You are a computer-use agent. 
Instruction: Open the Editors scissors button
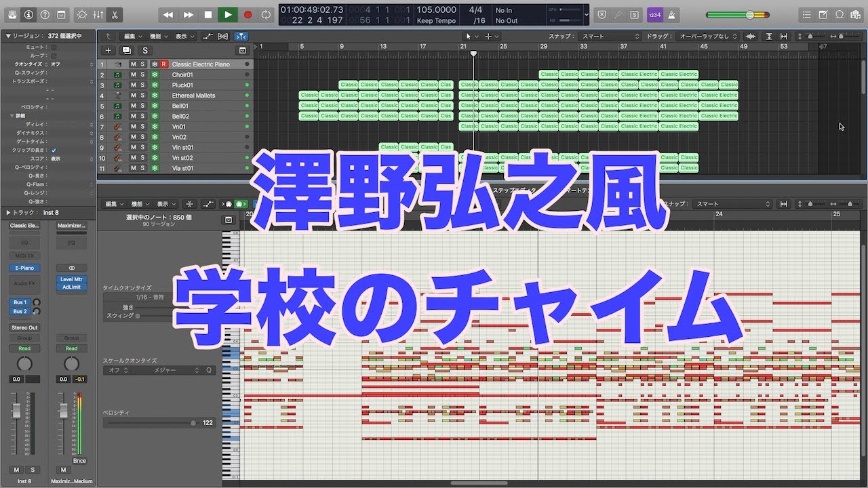pyautogui.click(x=115, y=14)
